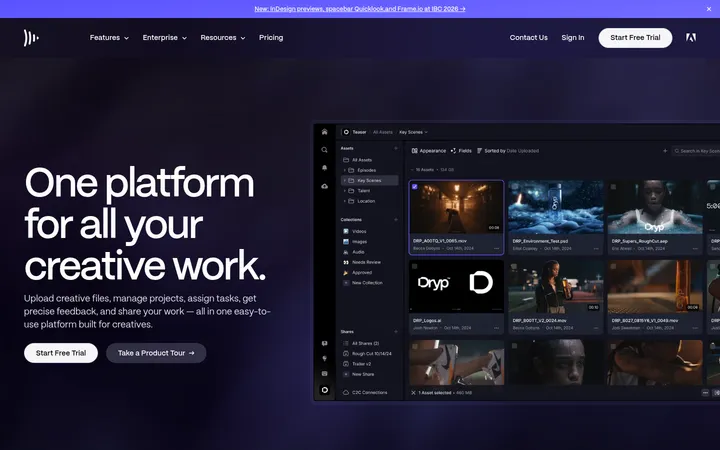This screenshot has height=450, width=720.
Task: Open the blue Dryp bottle thumbnail
Action: click(x=556, y=207)
